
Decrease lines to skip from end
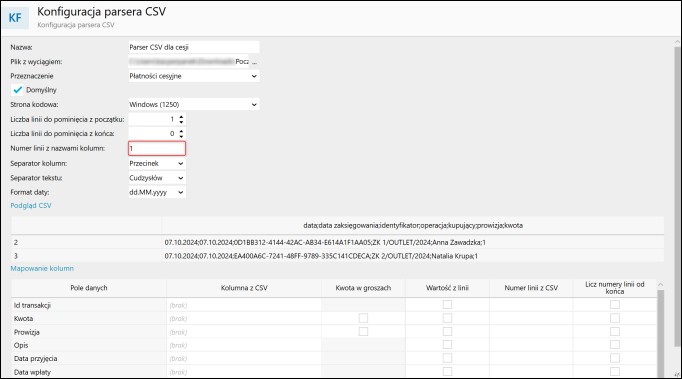click(x=181, y=136)
